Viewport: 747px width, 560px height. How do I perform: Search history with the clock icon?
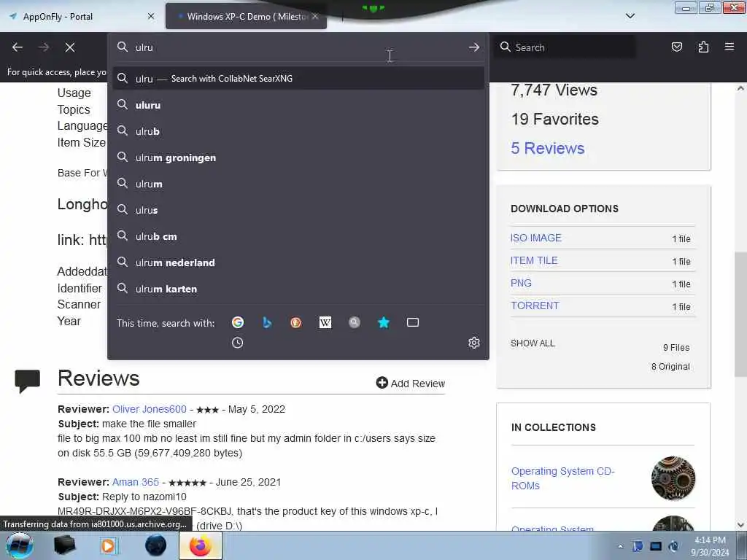[237, 343]
